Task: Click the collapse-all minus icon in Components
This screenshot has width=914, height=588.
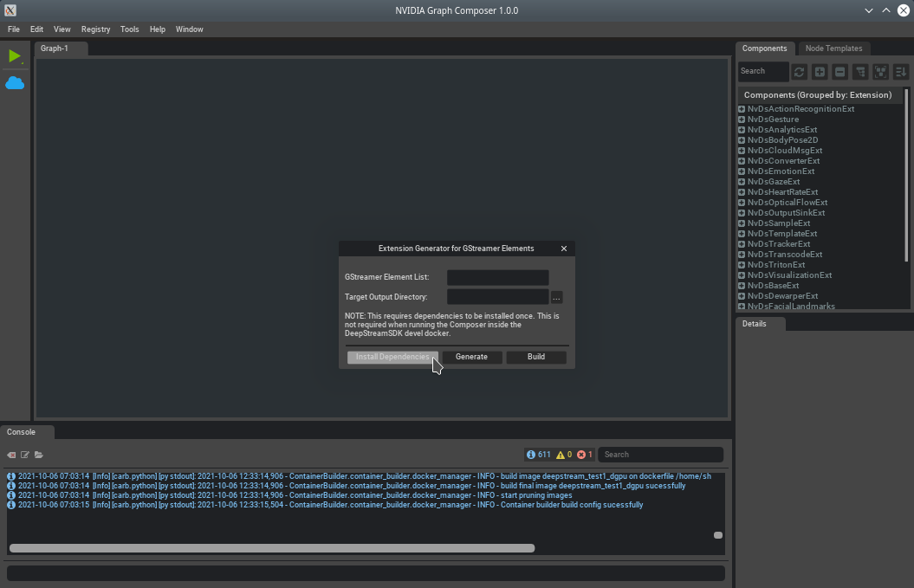Action: point(839,72)
